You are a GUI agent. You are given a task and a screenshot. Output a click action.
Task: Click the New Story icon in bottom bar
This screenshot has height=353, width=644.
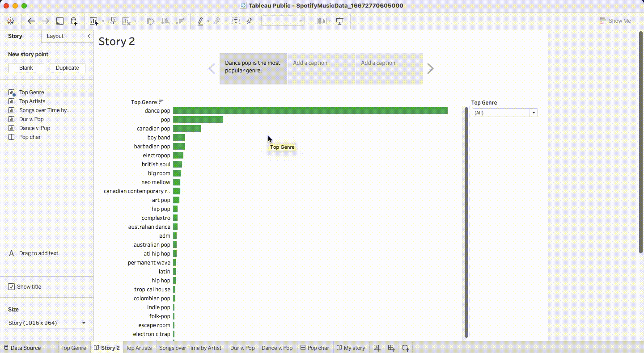406,348
